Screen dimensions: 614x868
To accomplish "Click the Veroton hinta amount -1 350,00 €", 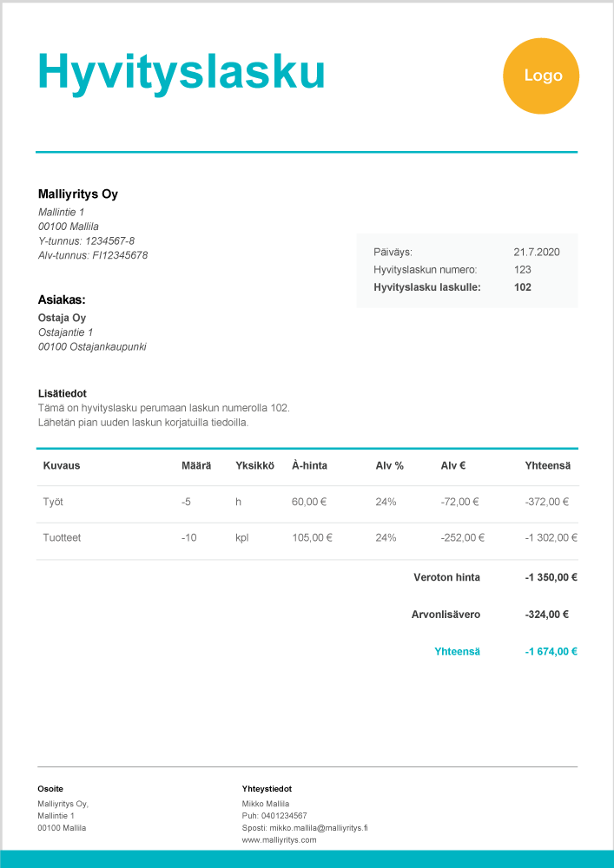I will pyautogui.click(x=551, y=577).
